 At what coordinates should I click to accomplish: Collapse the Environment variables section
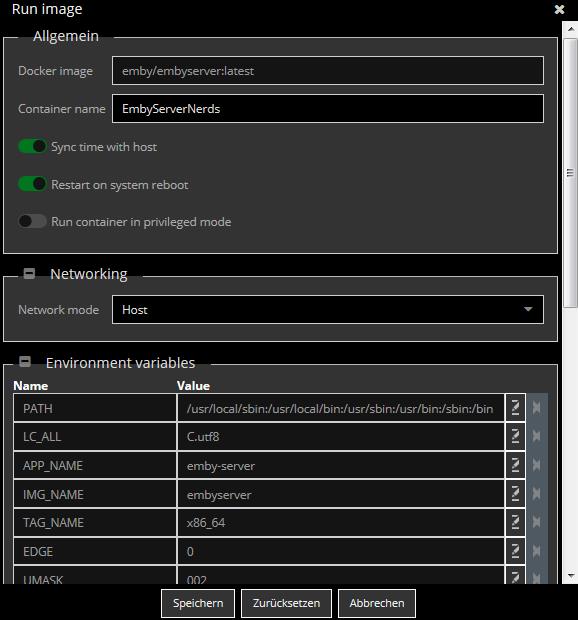point(25,362)
